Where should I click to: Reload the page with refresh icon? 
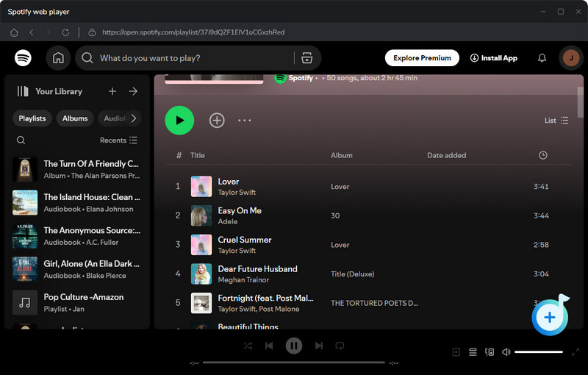tap(65, 32)
